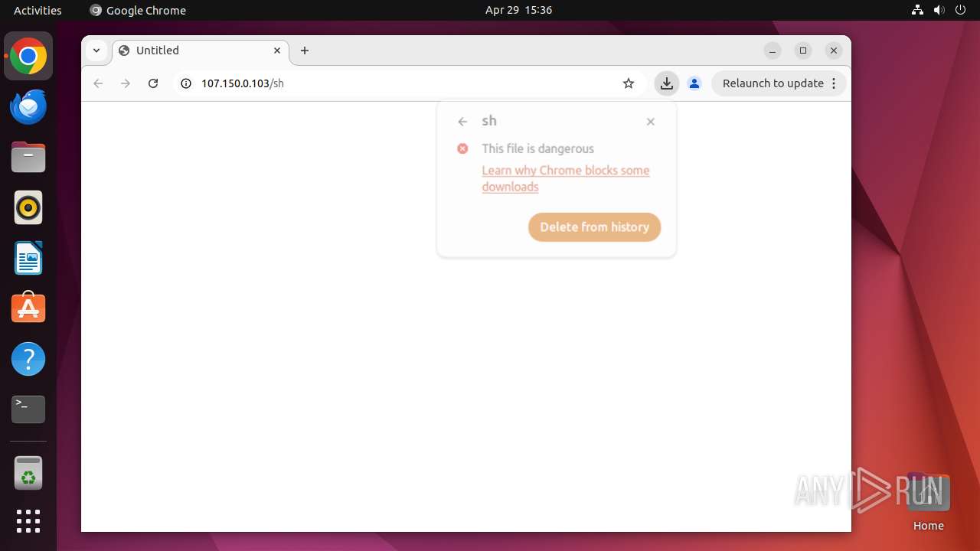Launch Thunderbird Mail from the dock
Viewport: 980px width, 551px height.
[28, 107]
